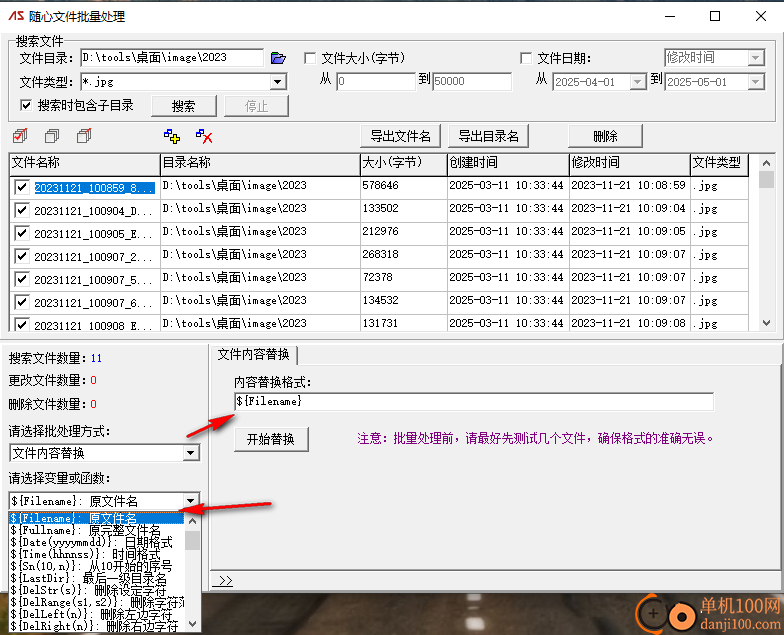Screen dimensions: 784x635
Task: Sort by 目录名称 column header
Action: click(260, 164)
